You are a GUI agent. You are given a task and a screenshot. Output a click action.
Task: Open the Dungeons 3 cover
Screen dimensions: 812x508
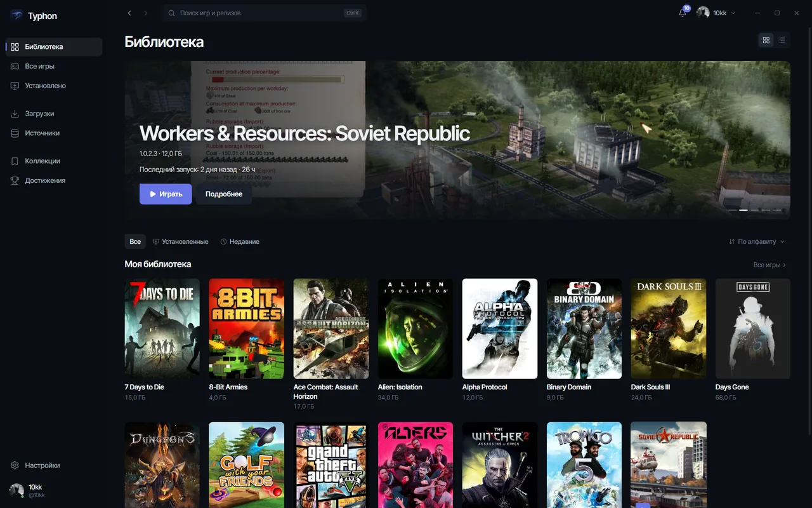point(162,465)
